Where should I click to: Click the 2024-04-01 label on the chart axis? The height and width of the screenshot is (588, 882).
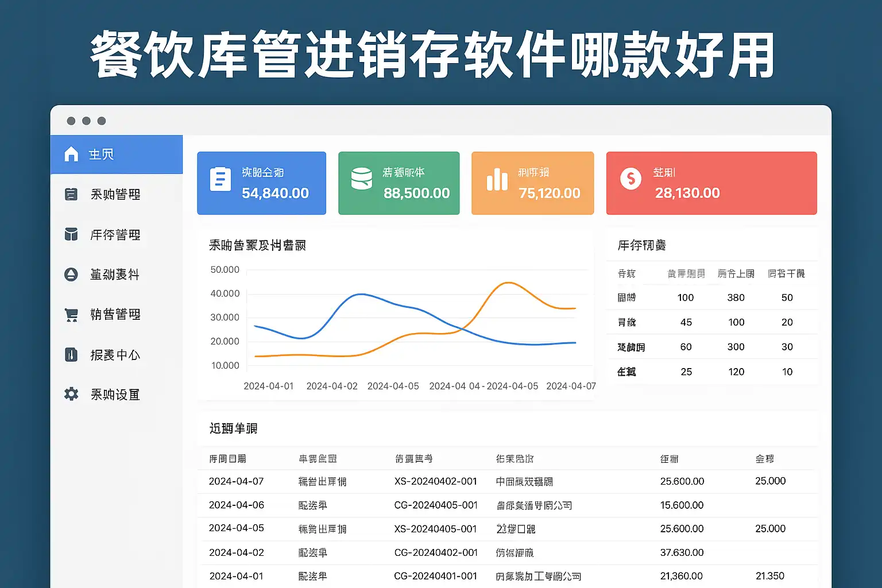(268, 386)
